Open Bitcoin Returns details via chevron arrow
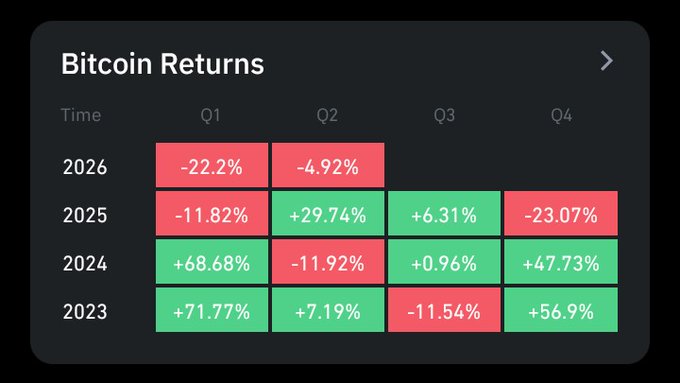 [x=607, y=61]
